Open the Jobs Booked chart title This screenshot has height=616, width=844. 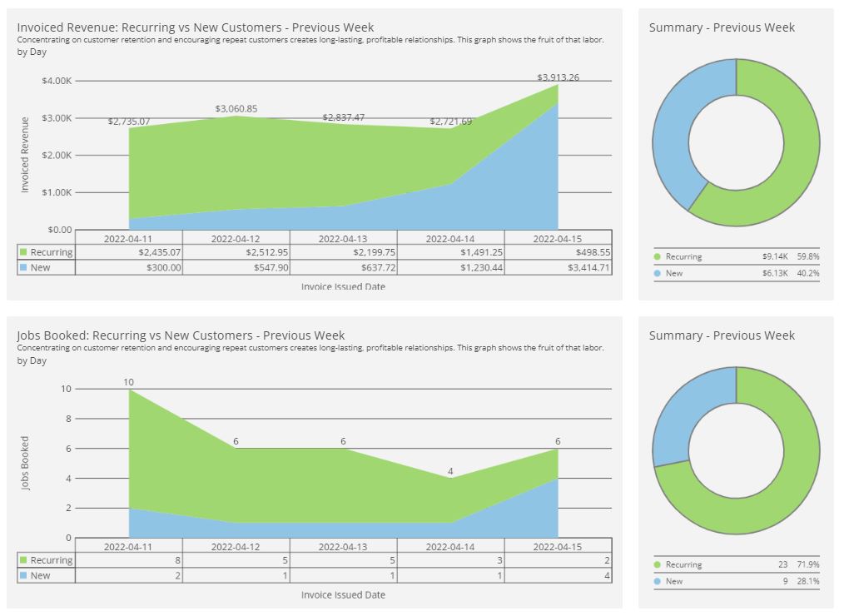(x=181, y=335)
